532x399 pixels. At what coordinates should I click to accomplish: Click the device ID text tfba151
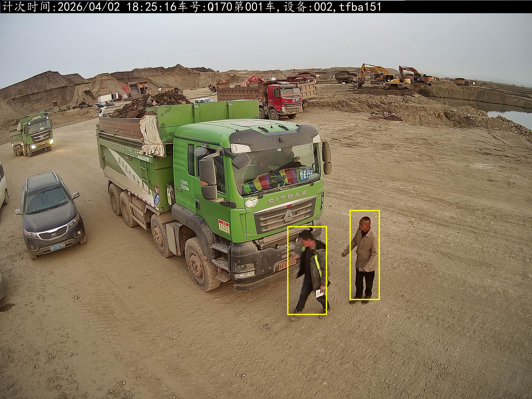point(360,7)
